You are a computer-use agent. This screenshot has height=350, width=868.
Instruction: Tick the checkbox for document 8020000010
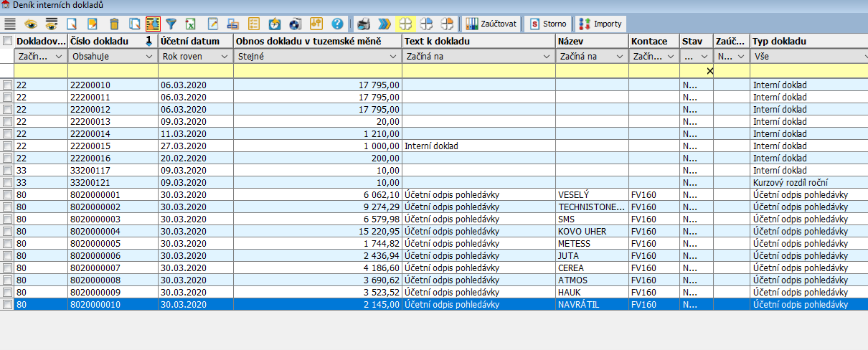7,305
